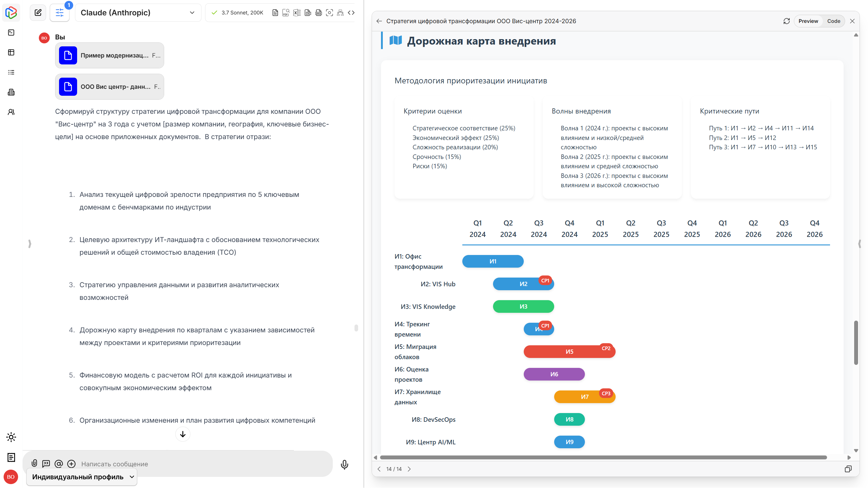This screenshot has height=488, width=868.
Task: Click the И1 blue Gantt bar
Action: point(493,261)
